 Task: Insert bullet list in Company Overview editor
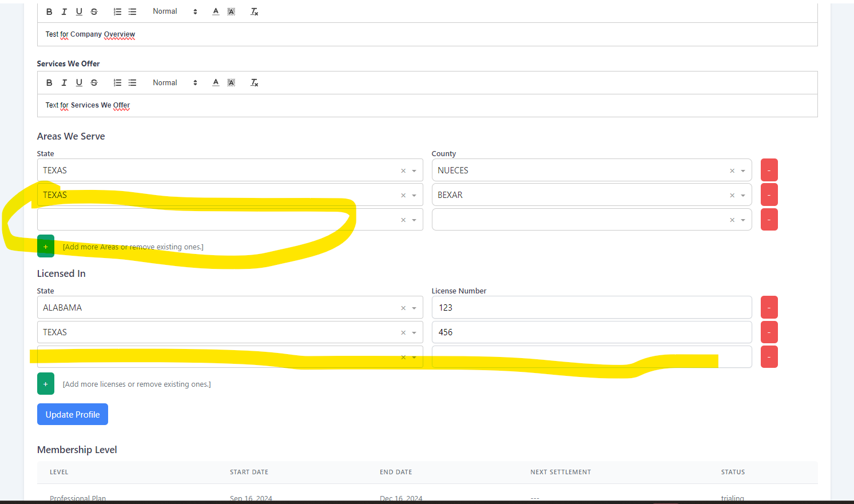[x=132, y=11]
